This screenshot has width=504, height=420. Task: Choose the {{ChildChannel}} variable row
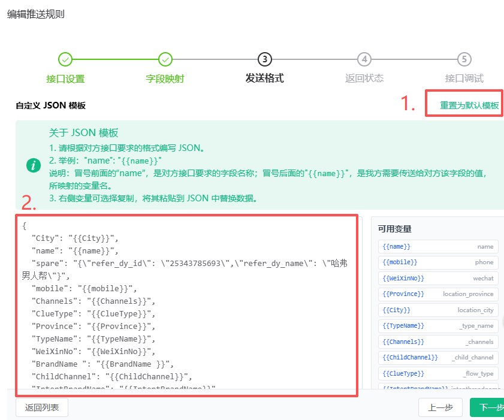438,358
